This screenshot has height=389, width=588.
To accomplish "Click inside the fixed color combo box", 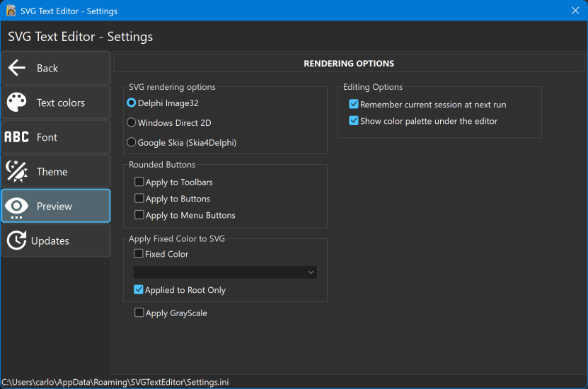I will coord(225,272).
